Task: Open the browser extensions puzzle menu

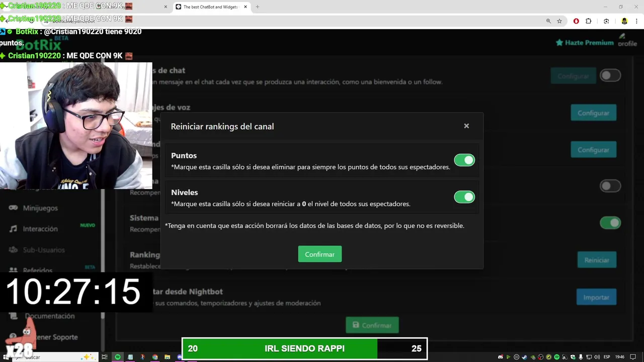Action: tap(589, 21)
